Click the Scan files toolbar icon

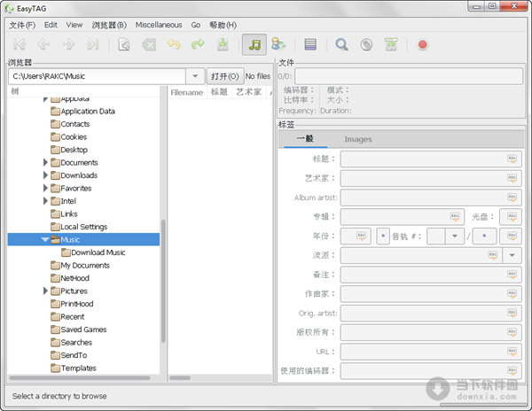tap(125, 44)
